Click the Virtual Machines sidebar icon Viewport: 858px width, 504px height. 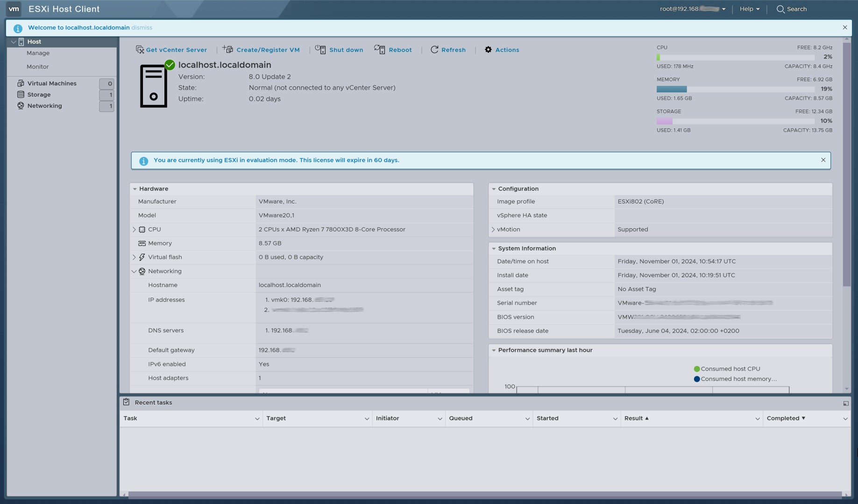tap(21, 83)
